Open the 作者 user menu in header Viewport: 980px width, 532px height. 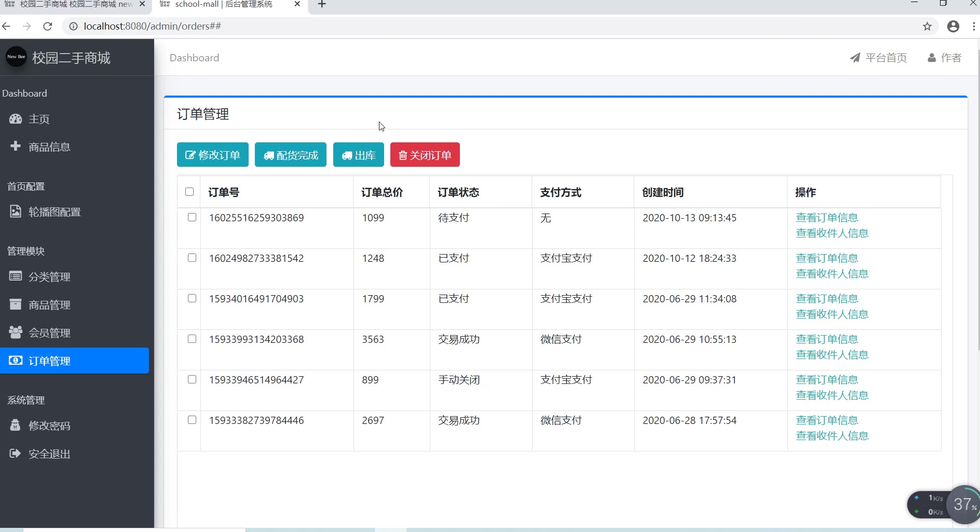click(945, 58)
